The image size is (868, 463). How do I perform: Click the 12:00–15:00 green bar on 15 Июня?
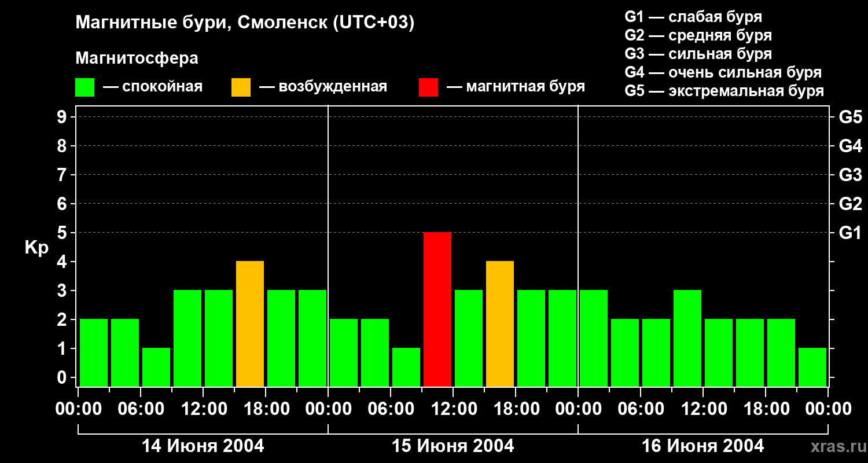tap(469, 338)
